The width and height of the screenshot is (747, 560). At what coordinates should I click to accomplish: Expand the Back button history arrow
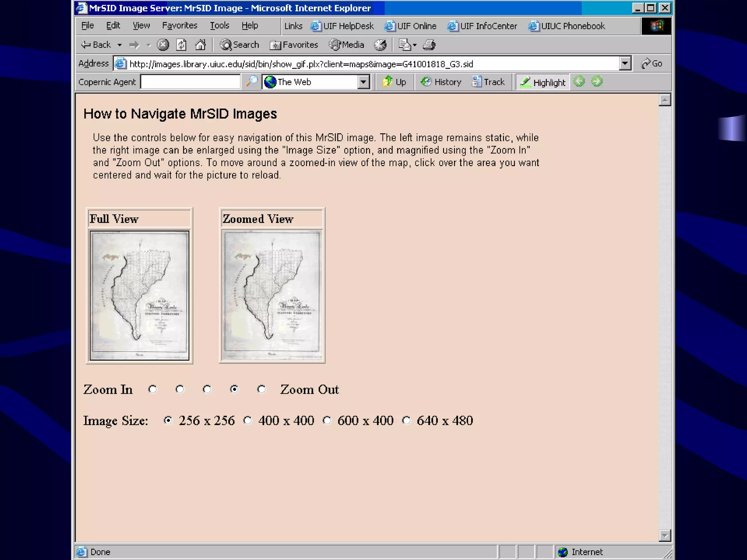point(120,45)
